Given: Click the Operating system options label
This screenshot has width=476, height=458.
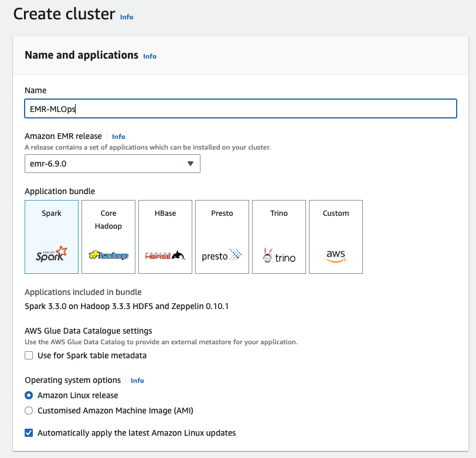Looking at the screenshot, I should pos(73,380).
